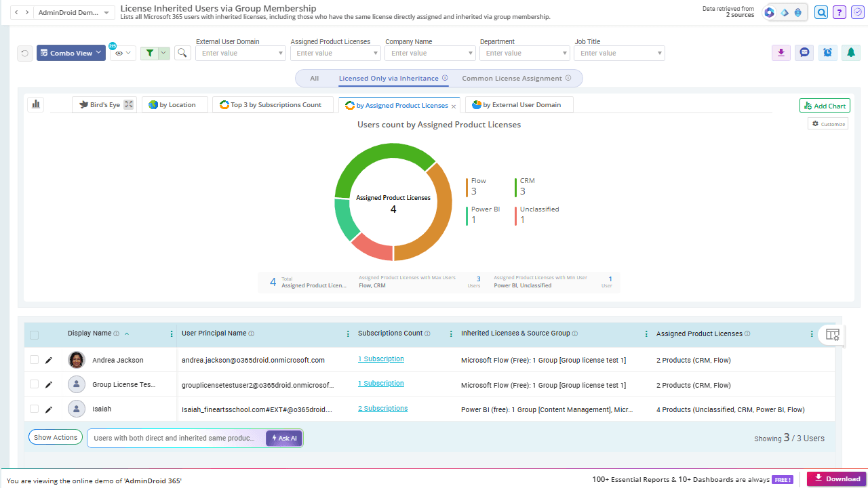Click the red Unclassified legend swatch
868x488 pixels.
pos(516,216)
